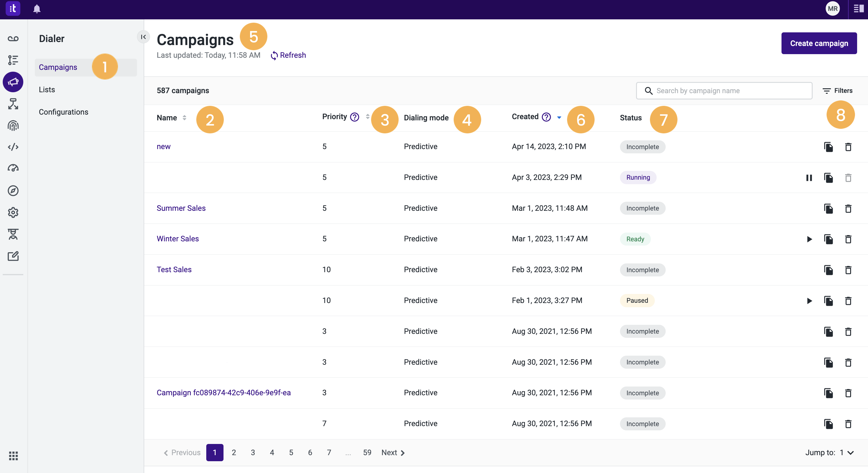Duplicate the "new" campaign
Image resolution: width=868 pixels, height=473 pixels.
tap(829, 147)
